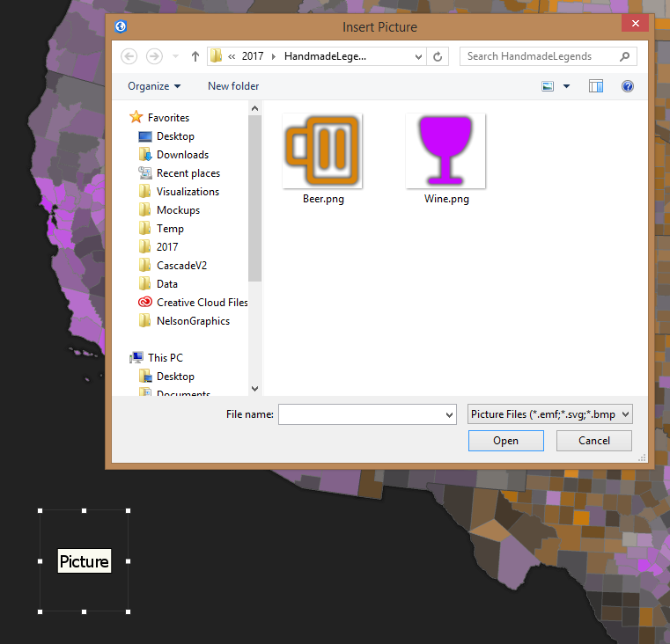Screen dimensions: 670x644
Task: Open the CascadeV2 folder
Action: [181, 265]
